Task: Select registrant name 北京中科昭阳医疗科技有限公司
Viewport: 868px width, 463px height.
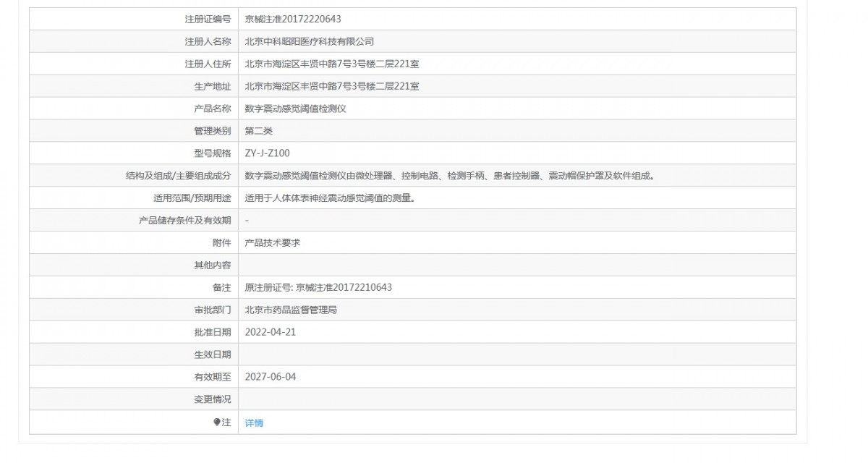Action: tap(310, 41)
